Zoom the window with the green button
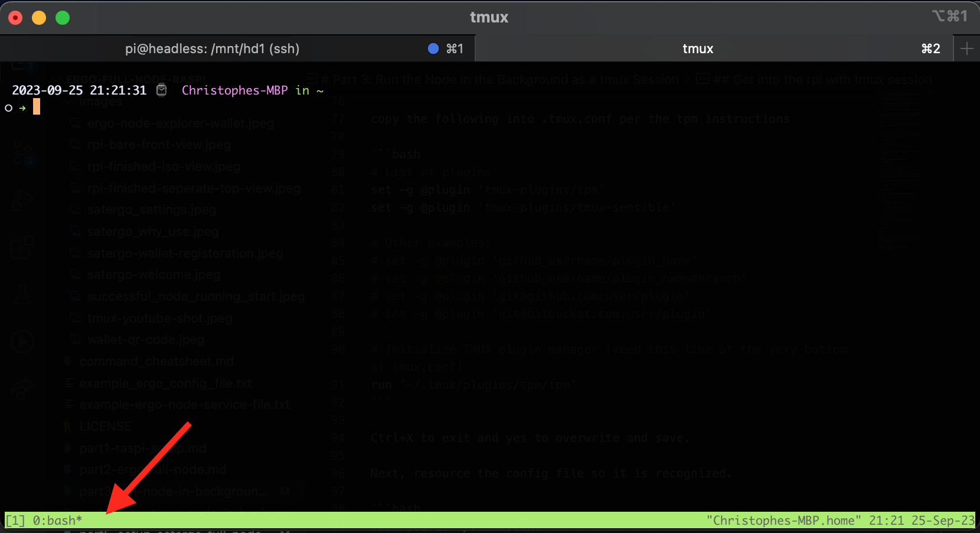980x533 pixels. (63, 18)
